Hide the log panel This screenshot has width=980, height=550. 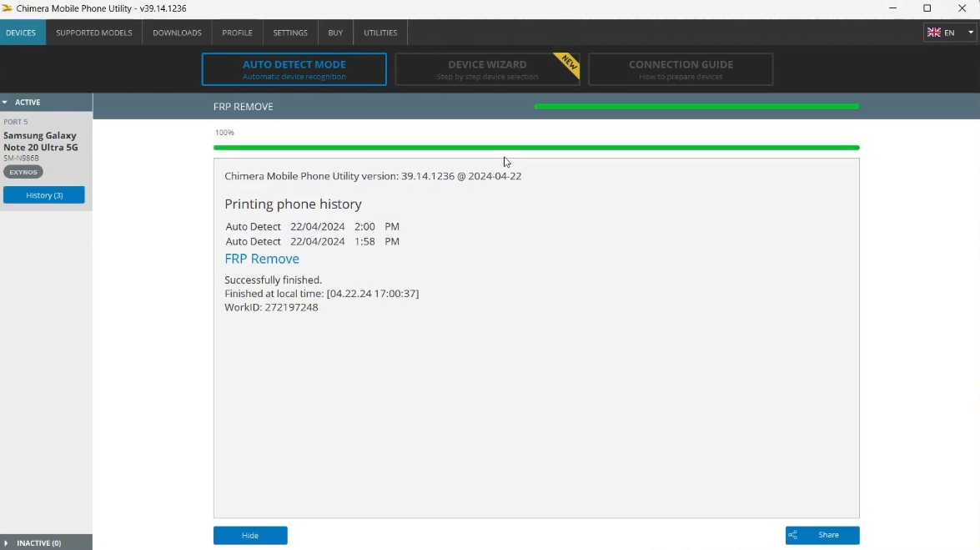coord(250,535)
